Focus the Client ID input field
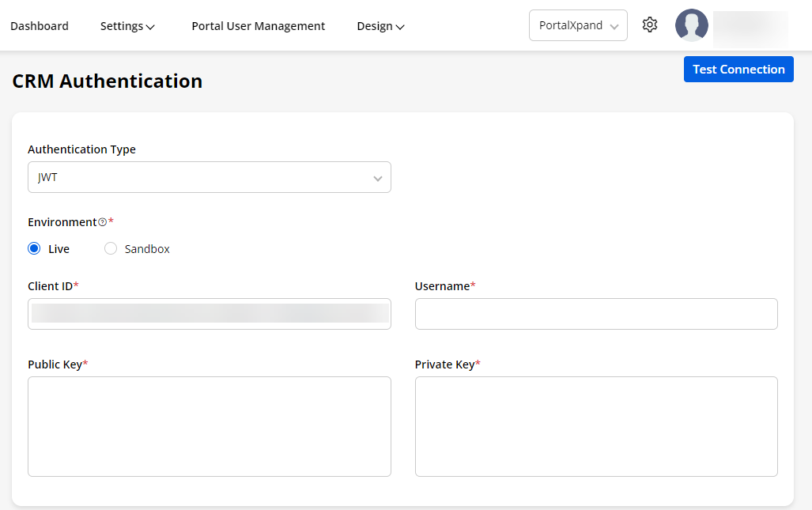Image resolution: width=812 pixels, height=510 pixels. 209,314
